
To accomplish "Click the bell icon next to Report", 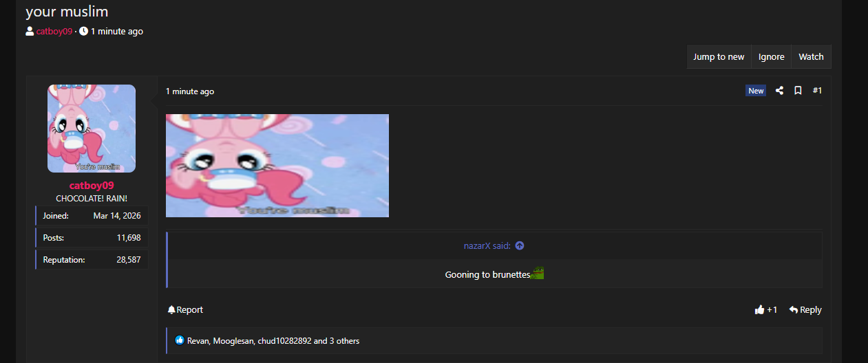I will [171, 310].
